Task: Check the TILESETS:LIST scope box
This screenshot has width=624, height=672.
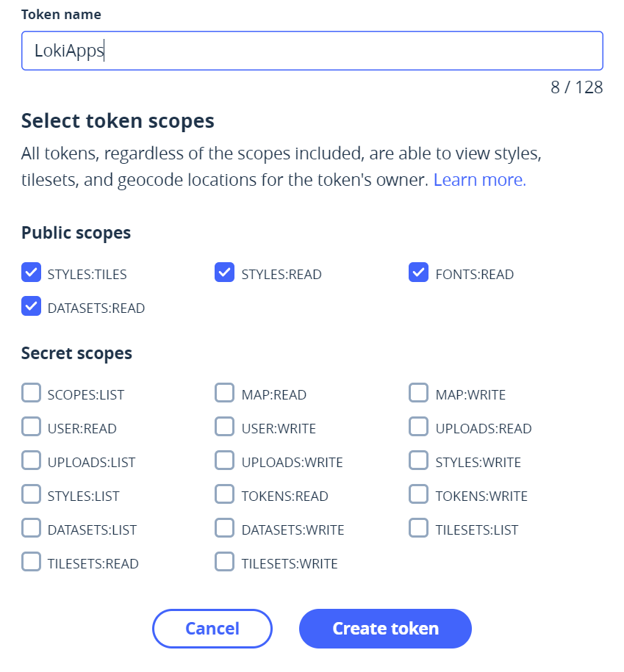Action: pyautogui.click(x=419, y=529)
